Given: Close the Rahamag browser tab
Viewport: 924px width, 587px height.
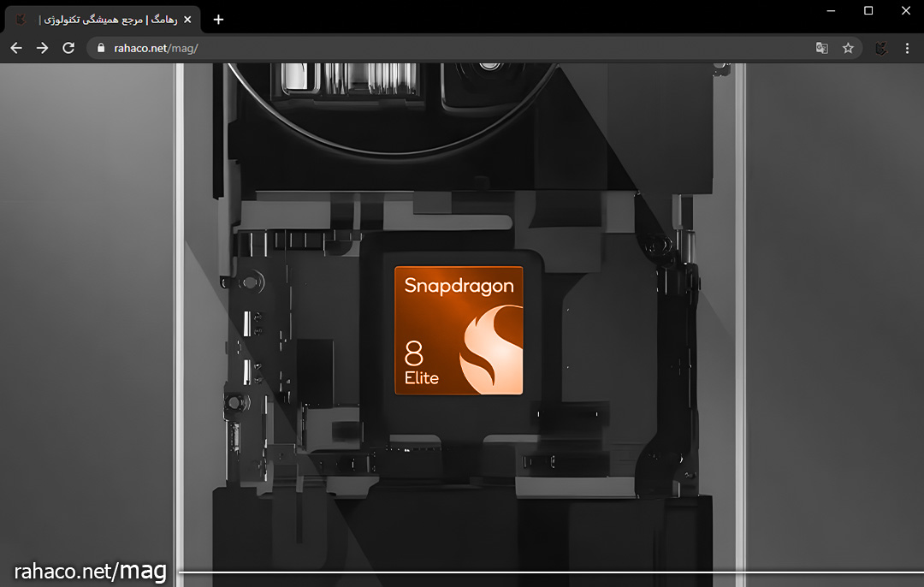Looking at the screenshot, I should click(x=187, y=19).
